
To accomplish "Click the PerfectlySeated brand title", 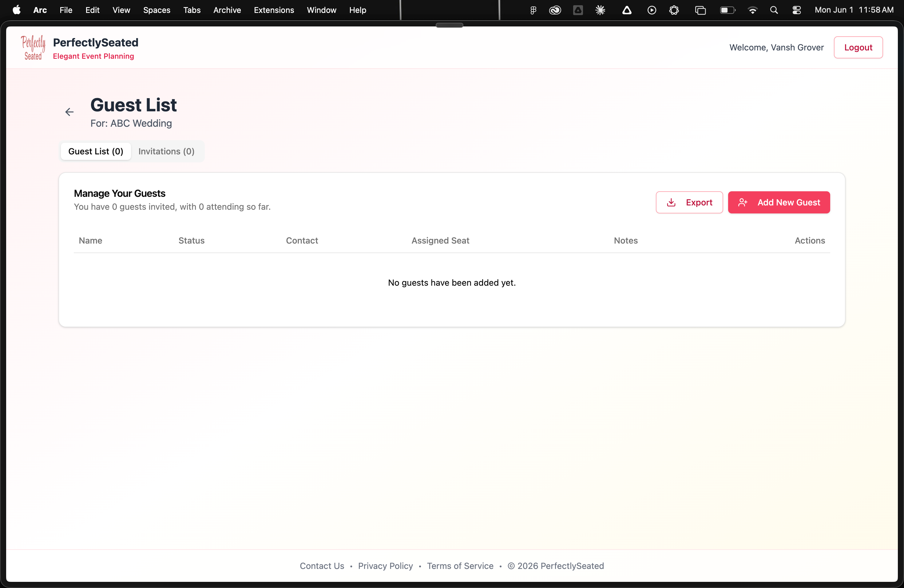I will [96, 42].
